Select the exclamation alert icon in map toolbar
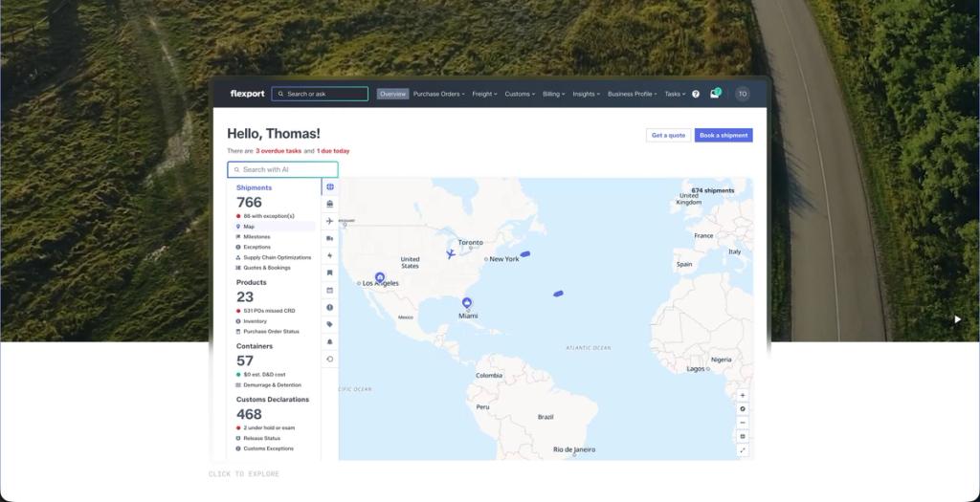The image size is (980, 502). pyautogui.click(x=330, y=307)
